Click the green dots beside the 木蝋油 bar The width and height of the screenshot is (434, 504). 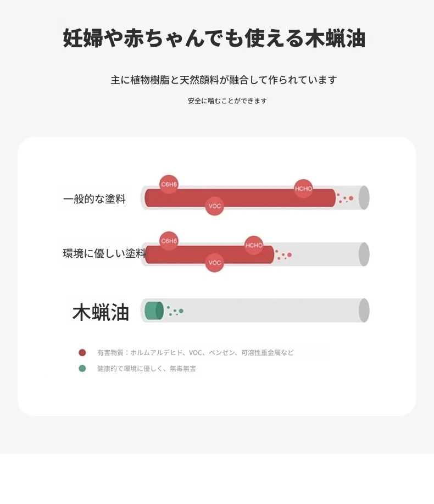click(x=175, y=311)
